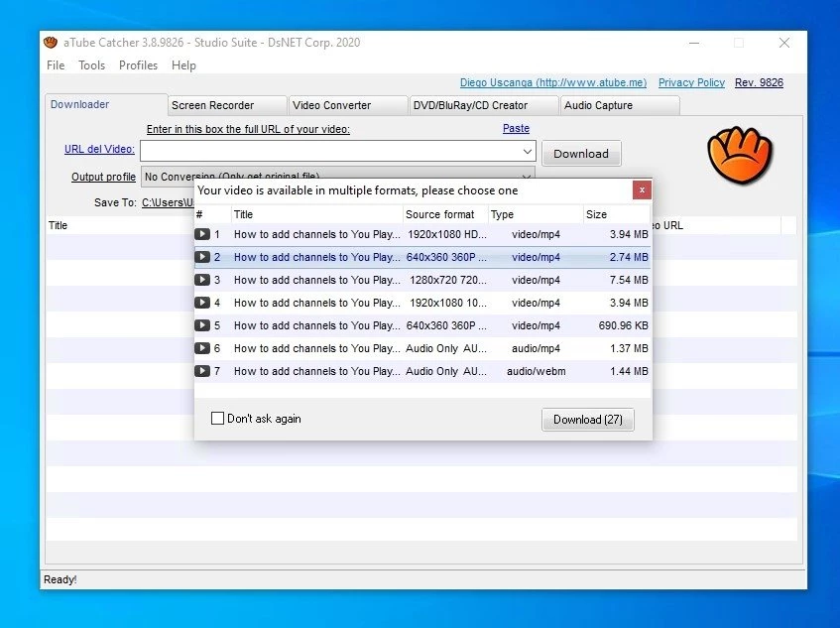Open the Profiles menu

(138, 65)
